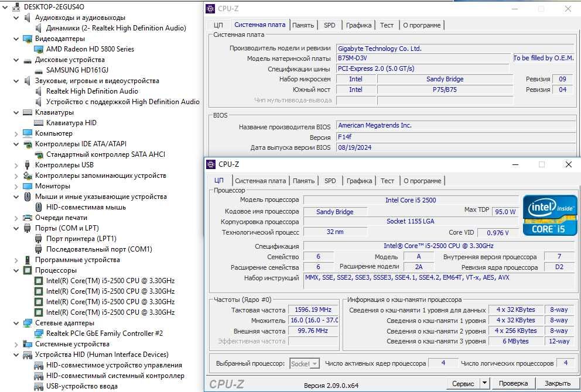581x392 pixels.
Task: Click the Проверка button
Action: pyautogui.click(x=513, y=383)
